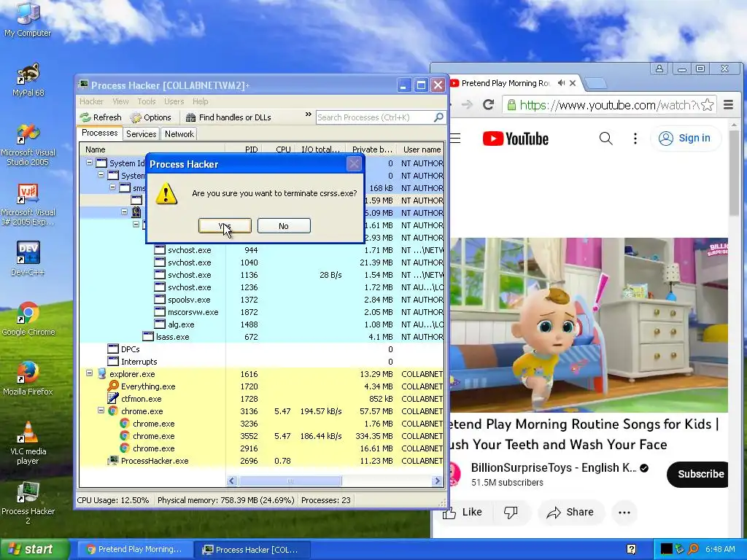The width and height of the screenshot is (747, 560).
Task: Switch to Pretend Play Morning taskbar button
Action: tap(134, 549)
